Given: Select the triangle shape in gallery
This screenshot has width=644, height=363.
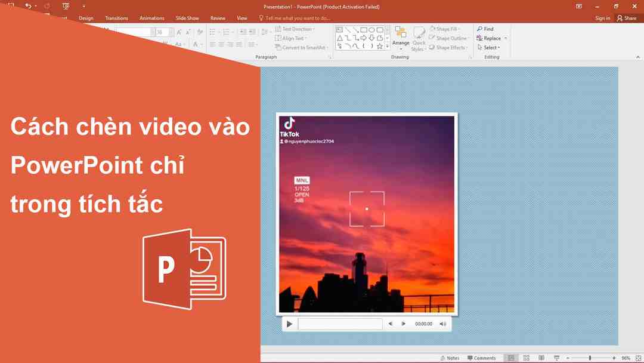Looking at the screenshot, I should coord(339,38).
